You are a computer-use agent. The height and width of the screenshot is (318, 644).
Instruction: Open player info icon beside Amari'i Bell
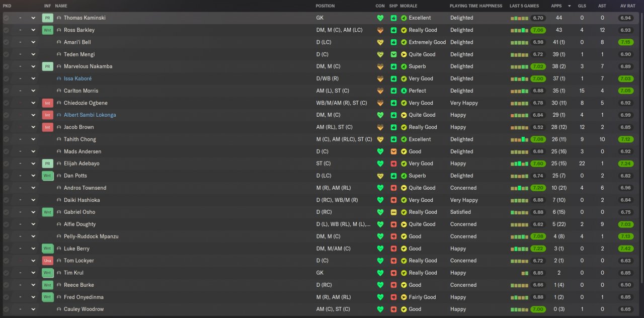coord(59,42)
